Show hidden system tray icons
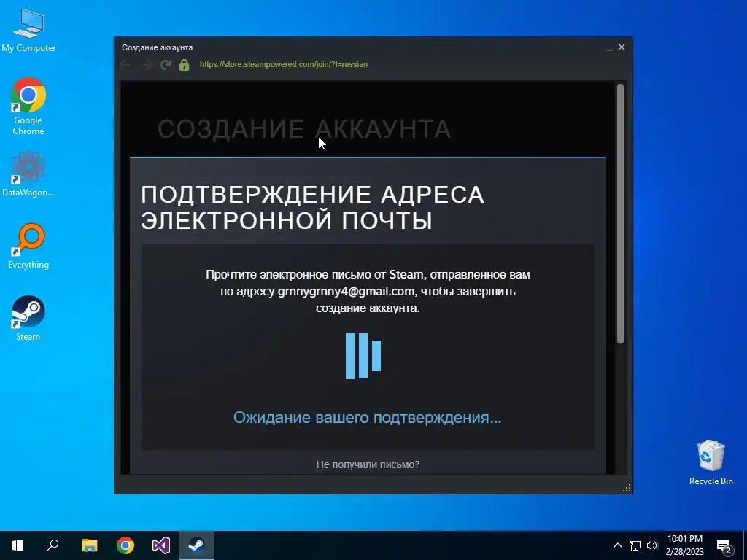Screen dimensions: 747x560 tap(617, 545)
